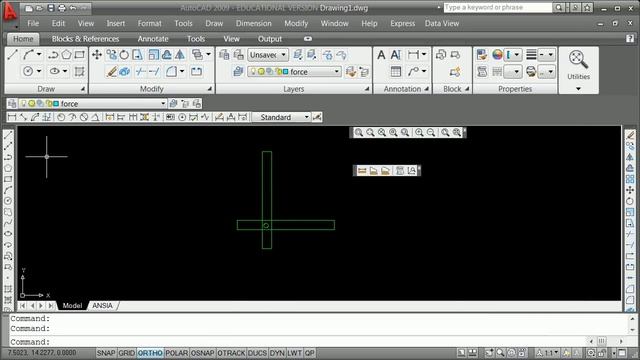Screen dimensions: 640x360
Task: Toggle POLAR tracking in status bar
Action: click(x=177, y=353)
